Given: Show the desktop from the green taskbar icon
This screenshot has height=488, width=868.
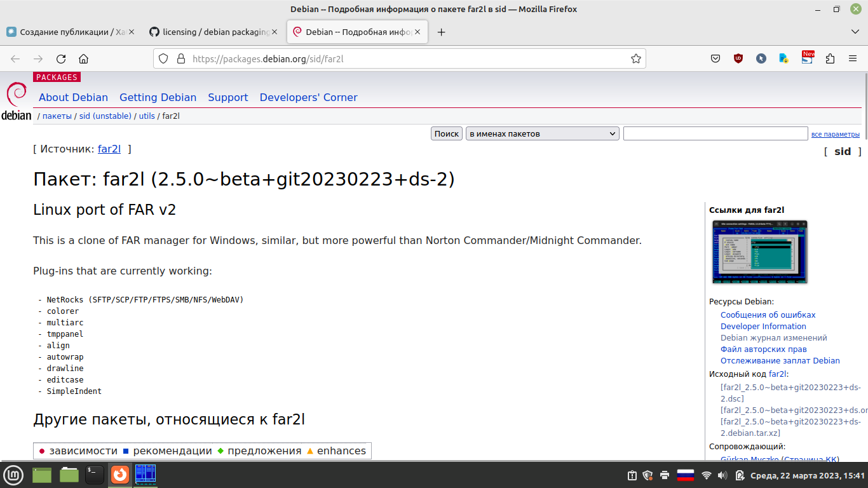Looking at the screenshot, I should 42,475.
